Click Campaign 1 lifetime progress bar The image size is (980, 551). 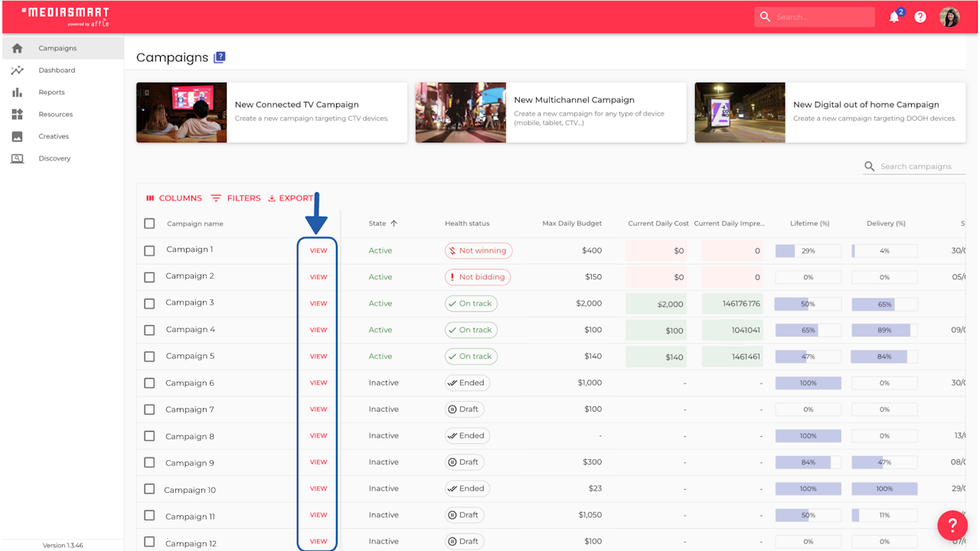[808, 251]
